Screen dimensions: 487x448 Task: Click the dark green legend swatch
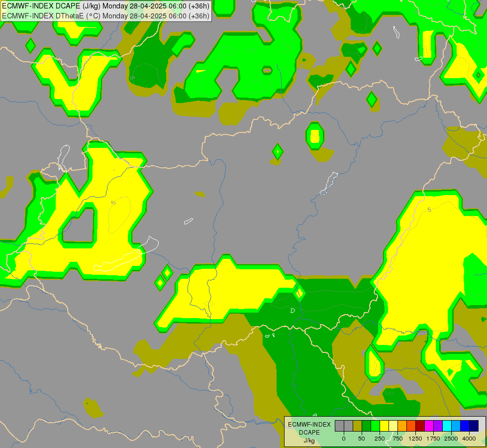(x=367, y=426)
